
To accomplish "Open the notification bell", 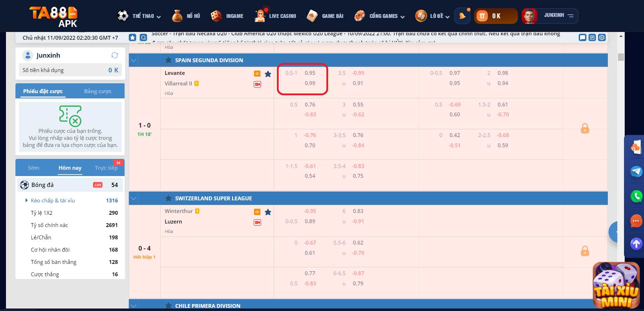I will point(462,16).
